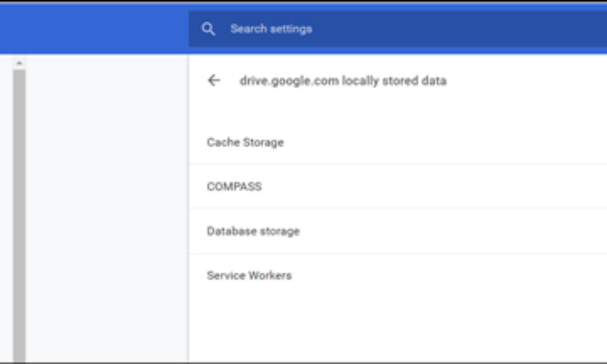Viewport: 607px width, 364px height.
Task: Click the search magnifier icon
Action: pyautogui.click(x=208, y=29)
